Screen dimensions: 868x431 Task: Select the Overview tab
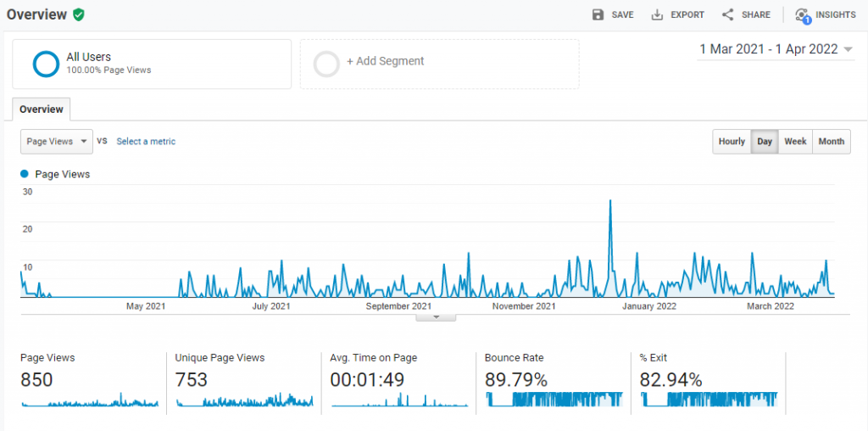pos(42,109)
